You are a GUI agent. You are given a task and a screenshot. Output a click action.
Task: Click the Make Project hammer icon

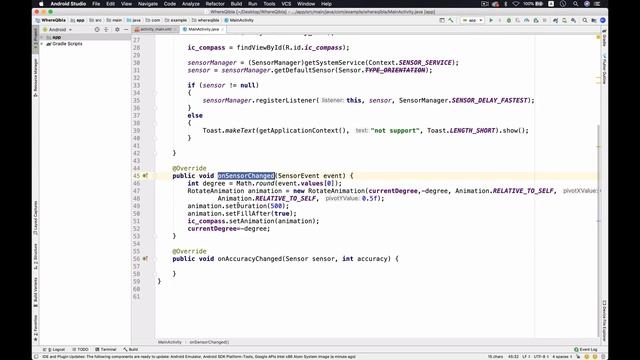pyautogui.click(x=451, y=20)
